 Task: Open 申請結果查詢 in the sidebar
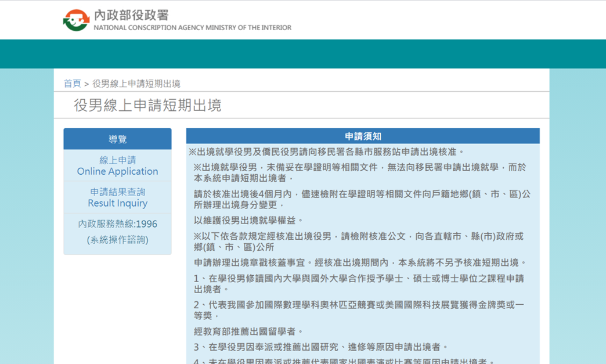point(117,192)
